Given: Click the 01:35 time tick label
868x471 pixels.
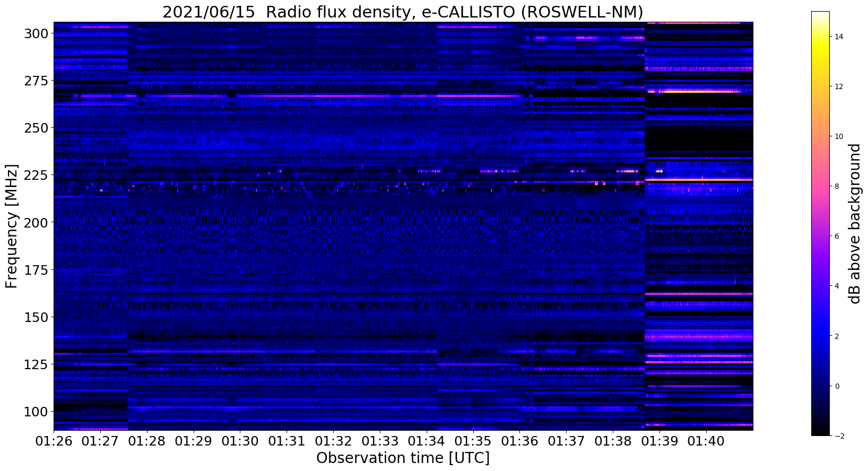Looking at the screenshot, I should click(x=473, y=441).
